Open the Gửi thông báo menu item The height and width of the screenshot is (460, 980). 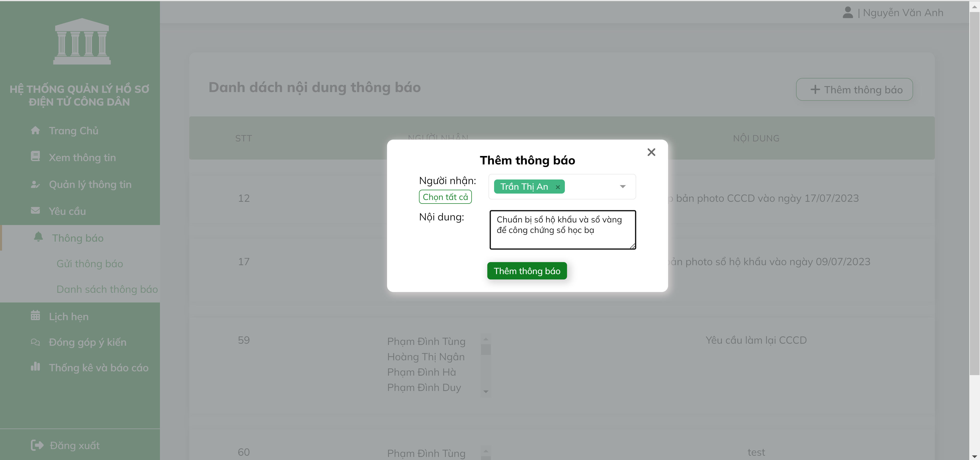[90, 263]
